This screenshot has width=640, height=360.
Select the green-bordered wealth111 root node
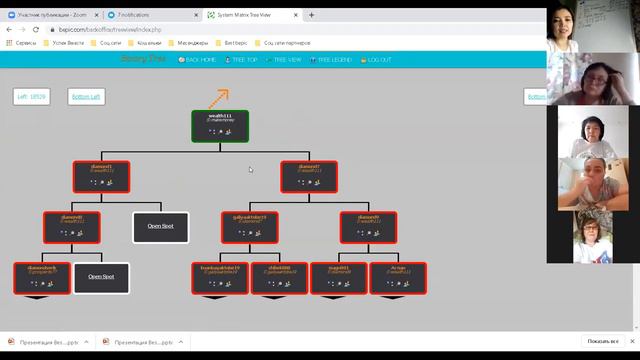(220, 126)
